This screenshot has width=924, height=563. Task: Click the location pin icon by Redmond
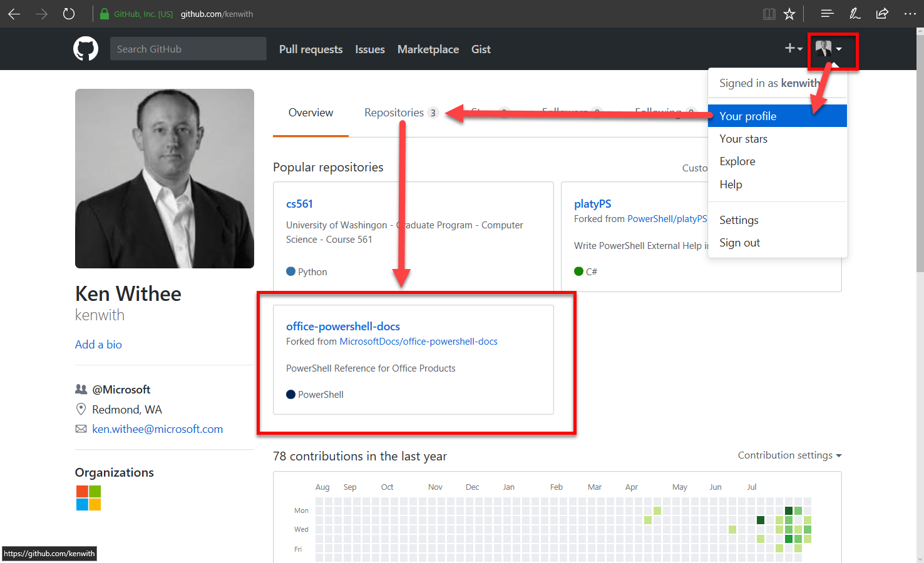(81, 409)
